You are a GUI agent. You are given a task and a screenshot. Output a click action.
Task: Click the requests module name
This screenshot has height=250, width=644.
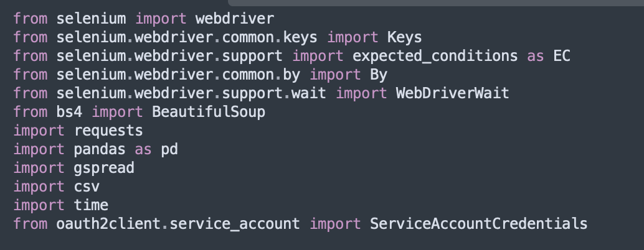108,131
